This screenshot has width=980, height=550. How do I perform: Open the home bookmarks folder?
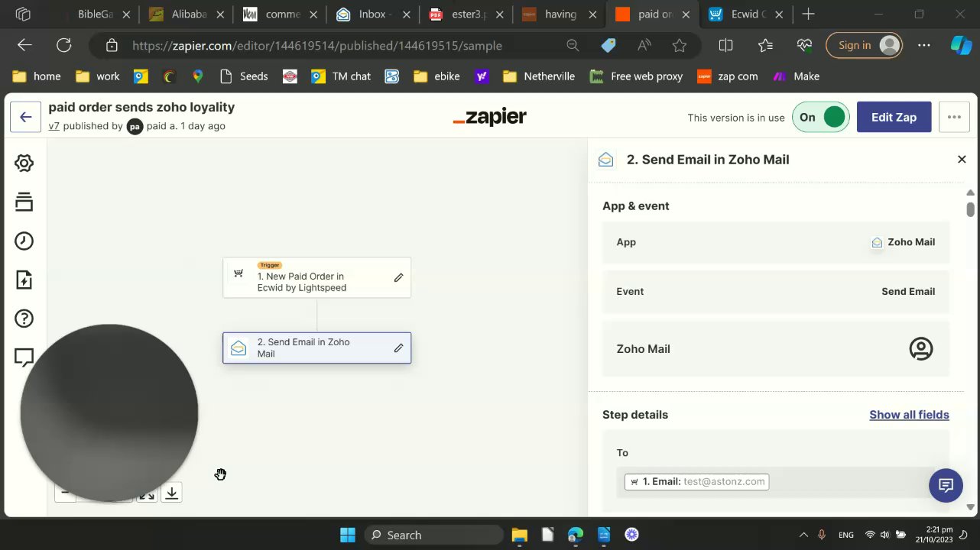click(x=37, y=76)
